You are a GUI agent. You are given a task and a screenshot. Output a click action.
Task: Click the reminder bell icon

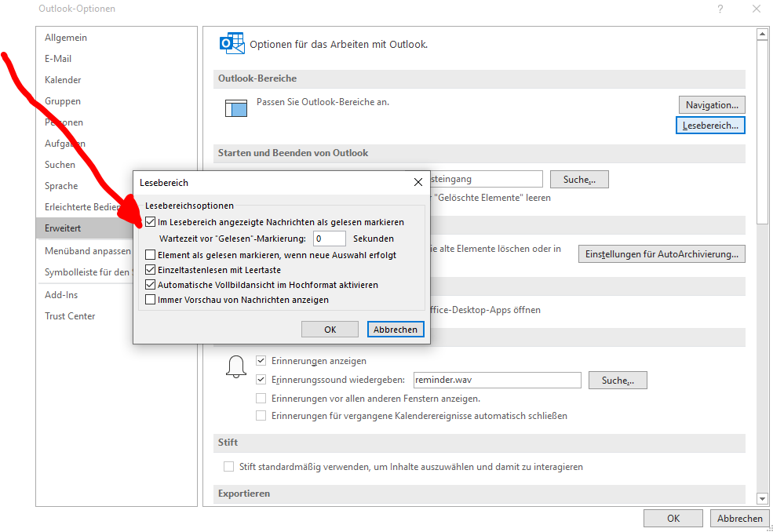point(236,366)
